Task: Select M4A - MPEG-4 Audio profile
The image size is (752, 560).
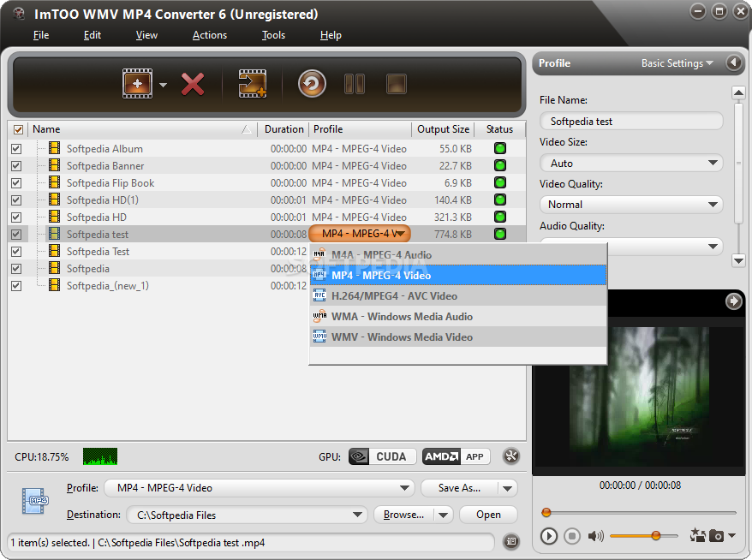Action: (x=458, y=254)
